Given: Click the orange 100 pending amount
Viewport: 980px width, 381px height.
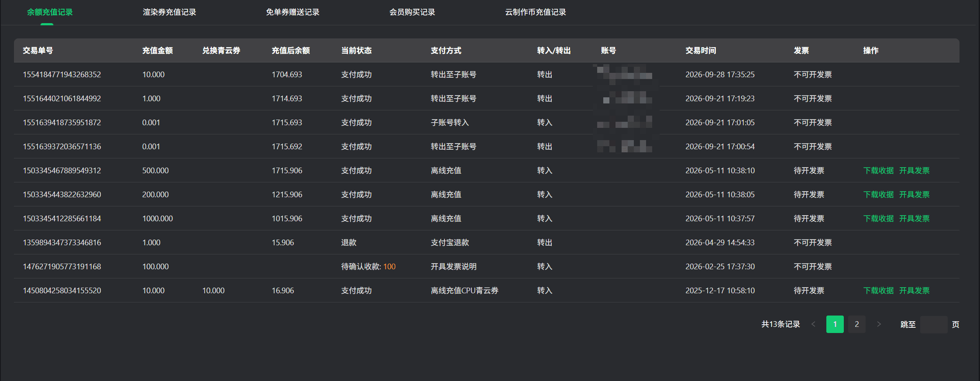Looking at the screenshot, I should (x=389, y=267).
